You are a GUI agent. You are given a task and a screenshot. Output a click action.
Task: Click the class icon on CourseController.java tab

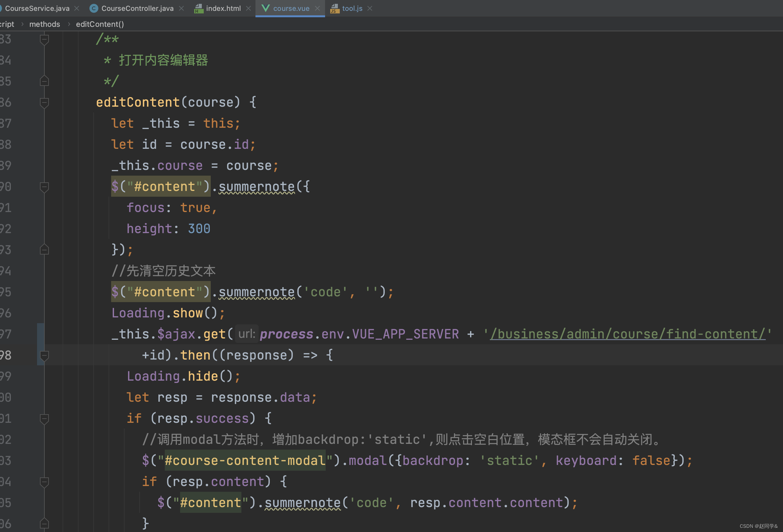94,8
